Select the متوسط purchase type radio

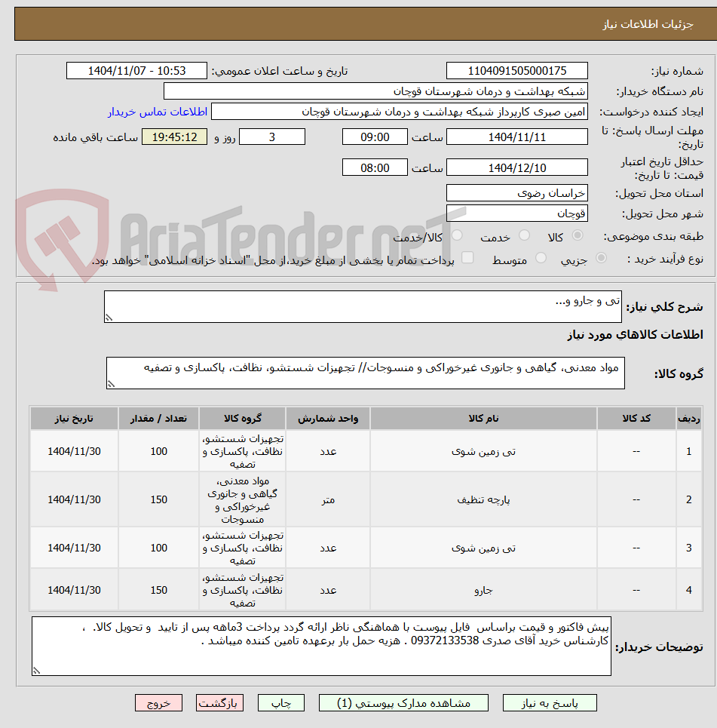pos(541,258)
